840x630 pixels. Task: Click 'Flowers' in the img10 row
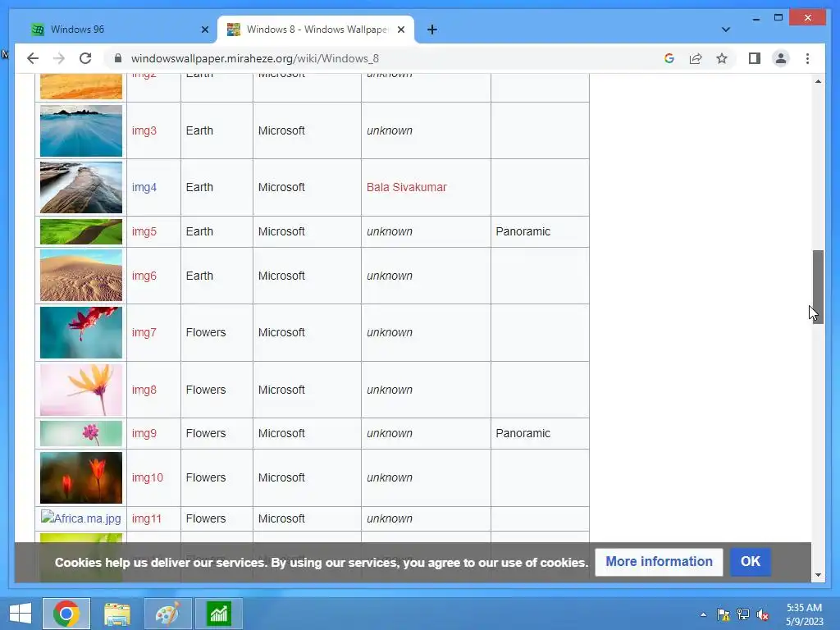click(206, 478)
